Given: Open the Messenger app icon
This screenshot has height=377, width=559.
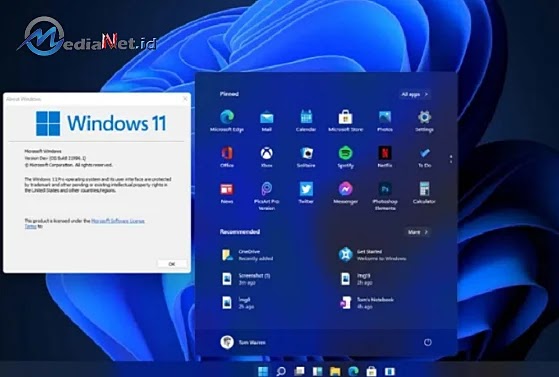Looking at the screenshot, I should pos(345,193).
